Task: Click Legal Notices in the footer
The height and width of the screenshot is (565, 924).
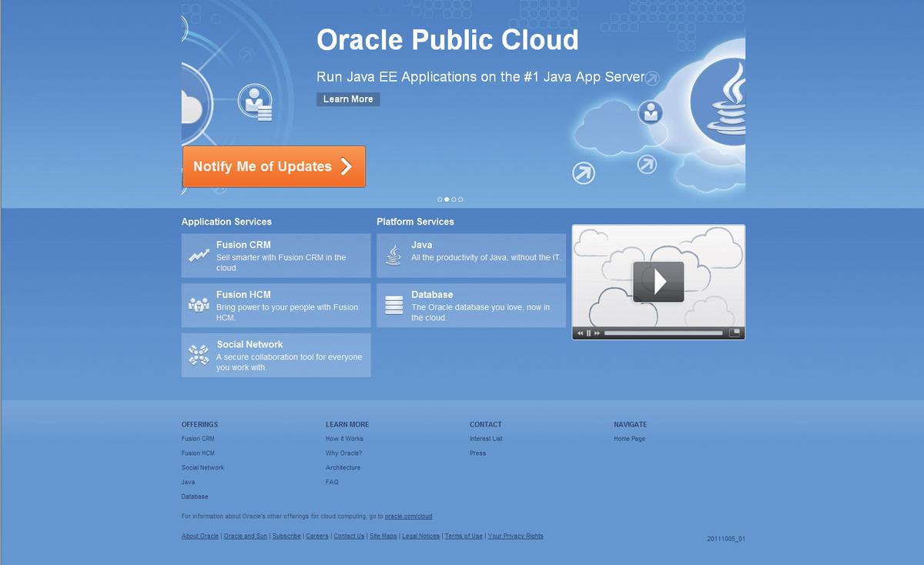Action: click(421, 536)
